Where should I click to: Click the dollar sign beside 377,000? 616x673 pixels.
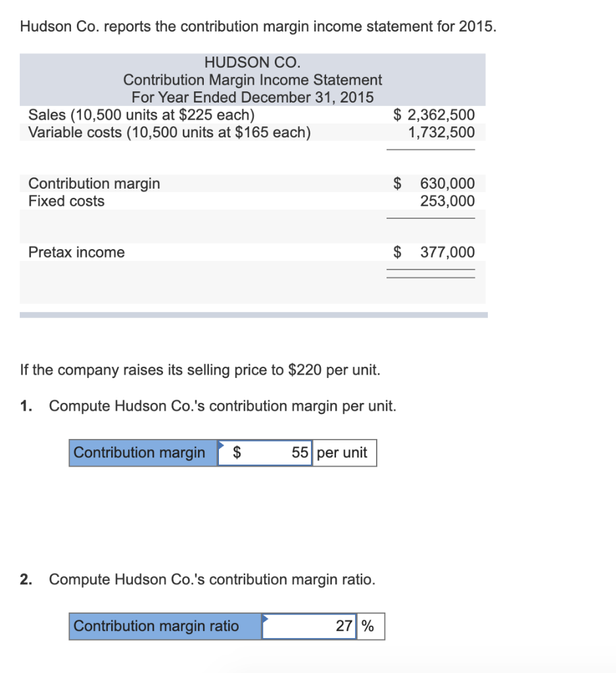click(396, 252)
